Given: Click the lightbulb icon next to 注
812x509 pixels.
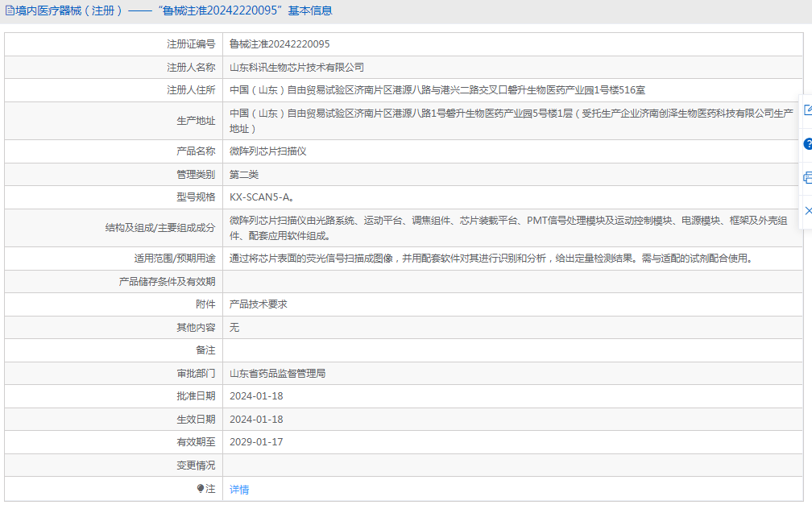Looking at the screenshot, I should point(201,488).
